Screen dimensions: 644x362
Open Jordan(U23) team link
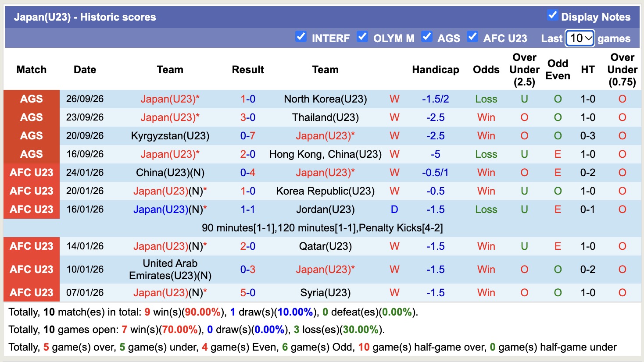(326, 209)
